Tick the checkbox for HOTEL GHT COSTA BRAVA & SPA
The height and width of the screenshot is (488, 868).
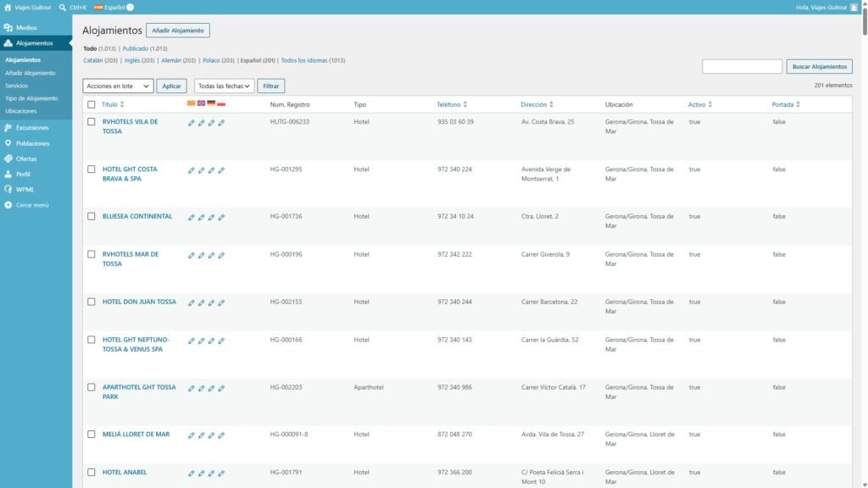coord(92,169)
